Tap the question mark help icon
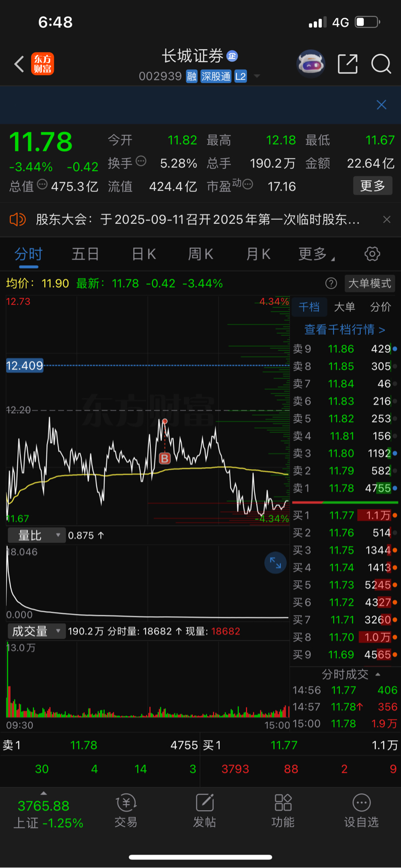Image resolution: width=401 pixels, height=868 pixels. (x=331, y=283)
